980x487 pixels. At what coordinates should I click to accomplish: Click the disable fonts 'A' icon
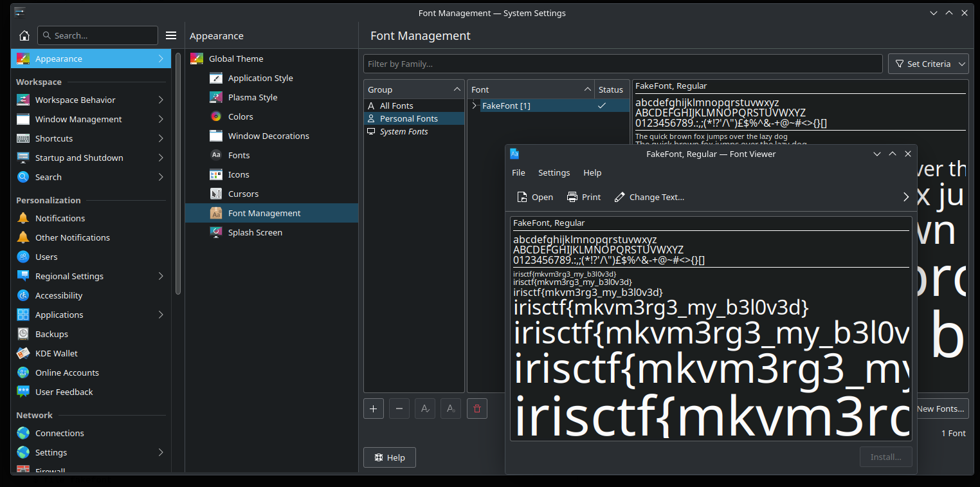pyautogui.click(x=451, y=409)
